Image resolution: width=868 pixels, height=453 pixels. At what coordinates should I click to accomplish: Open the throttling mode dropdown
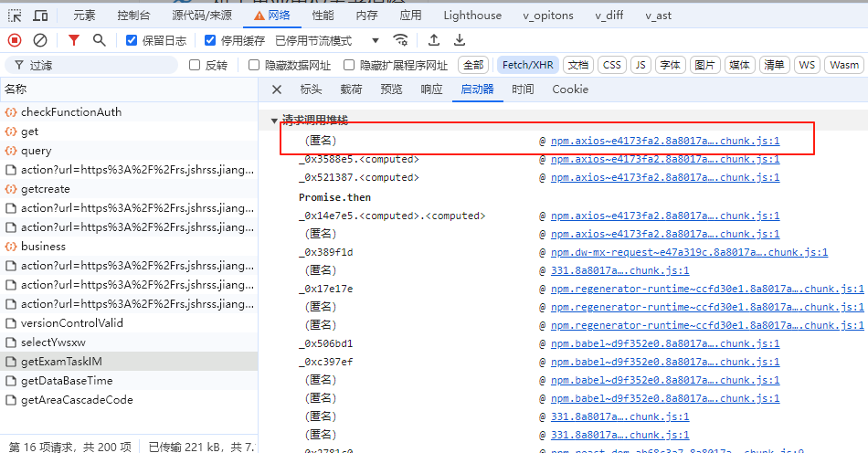click(327, 40)
